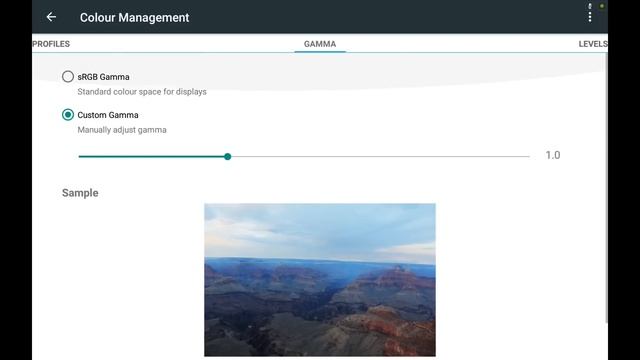This screenshot has height=360, width=640.
Task: Click the gamma value 1.0
Action: (x=553, y=155)
